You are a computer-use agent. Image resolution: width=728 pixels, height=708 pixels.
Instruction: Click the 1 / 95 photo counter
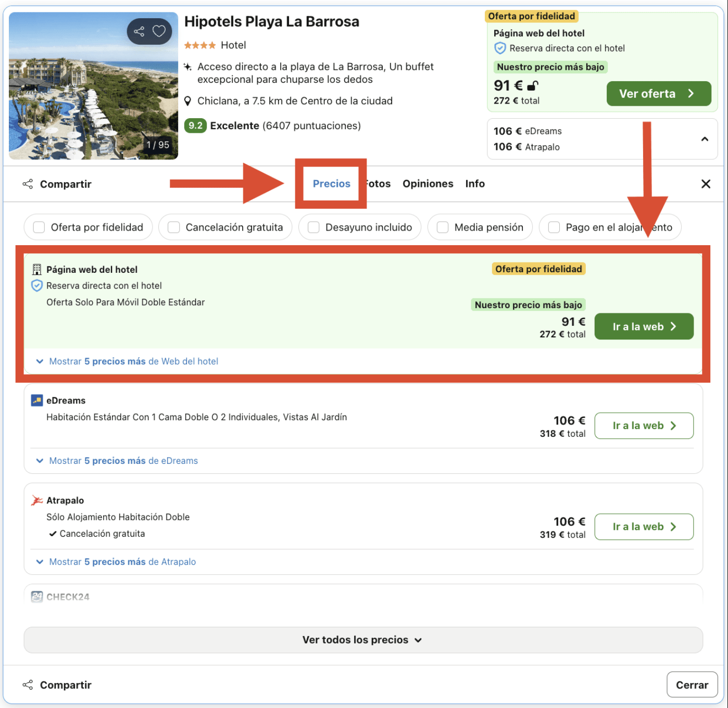tap(158, 145)
